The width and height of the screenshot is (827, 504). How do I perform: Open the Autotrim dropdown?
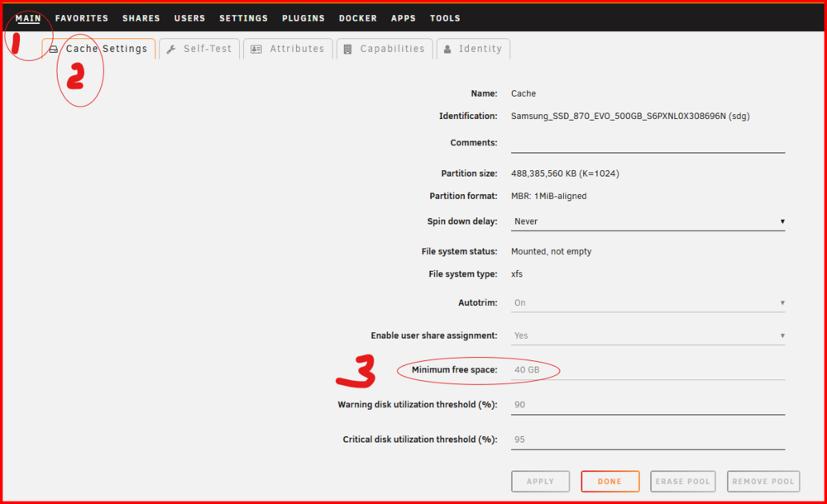point(648,302)
